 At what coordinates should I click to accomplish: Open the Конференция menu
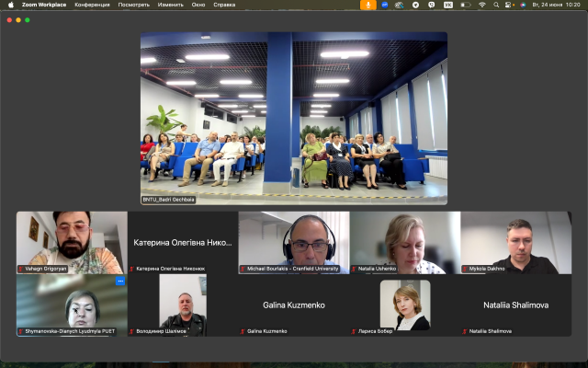[x=92, y=5]
